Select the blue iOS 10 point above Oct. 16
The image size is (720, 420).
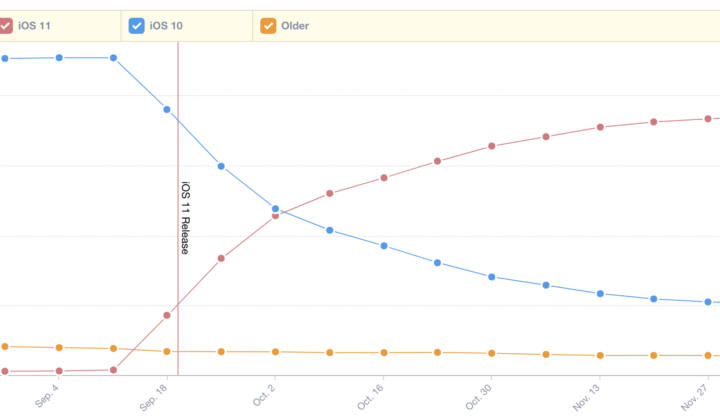coord(383,245)
